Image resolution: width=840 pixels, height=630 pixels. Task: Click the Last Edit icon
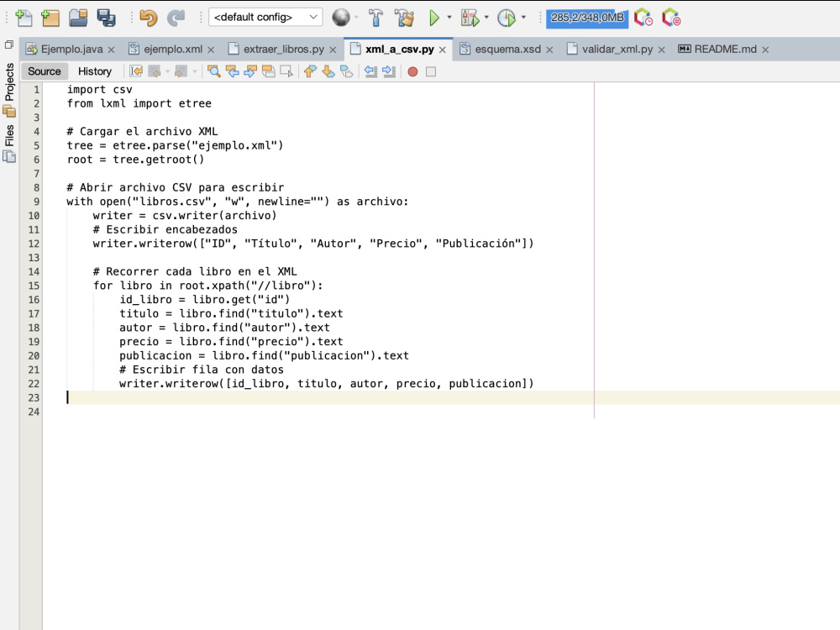[x=136, y=71]
